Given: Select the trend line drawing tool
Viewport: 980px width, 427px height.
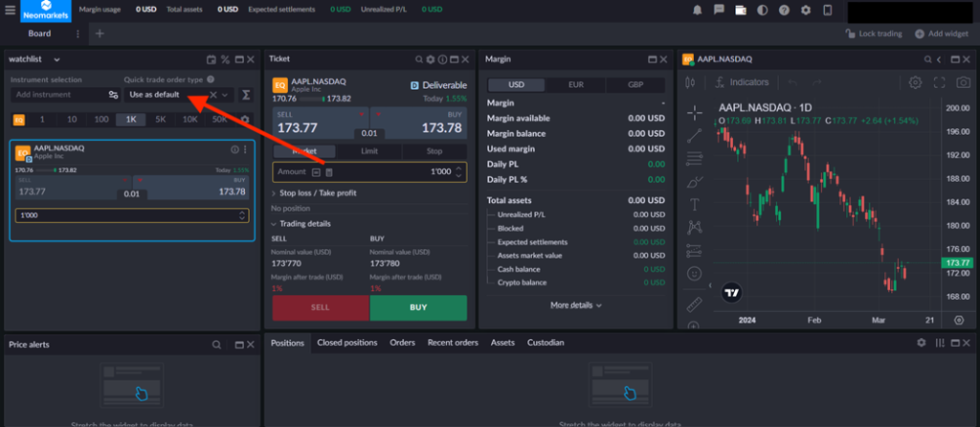Looking at the screenshot, I should [695, 135].
